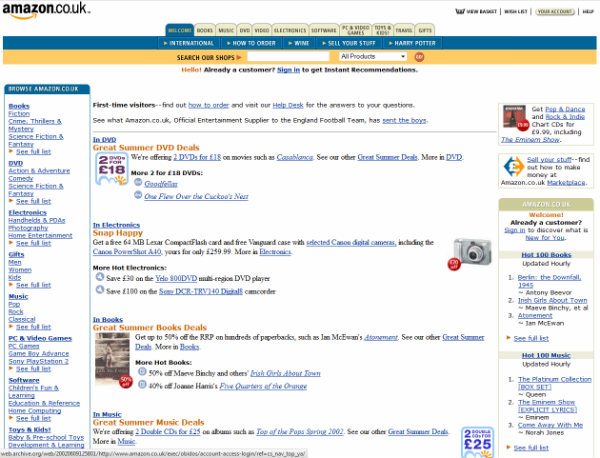The width and height of the screenshot is (600, 458).
Task: Open How To Order in navigation bar
Action: point(251,43)
